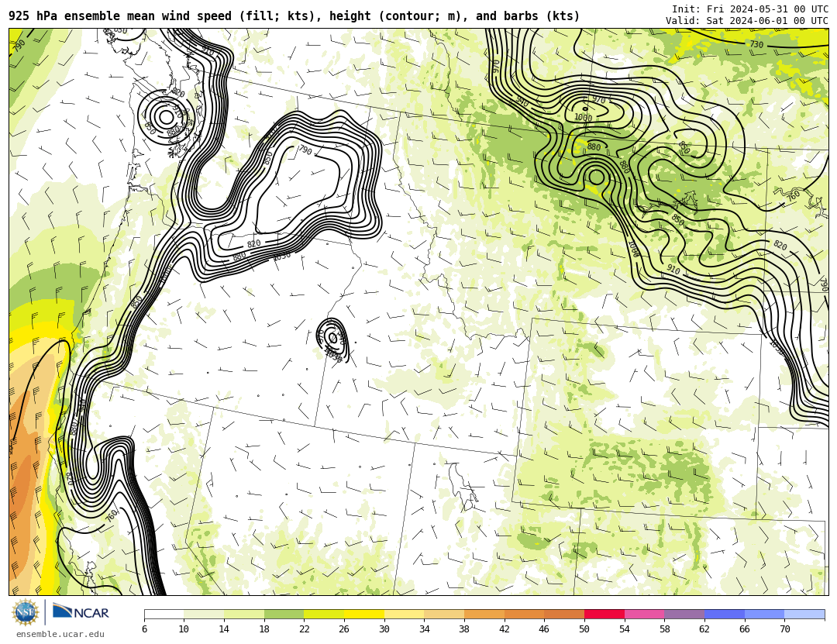Viewport: 837px width, 644px height.
Task: Click the 730 height contour label
Action: pyautogui.click(x=756, y=44)
